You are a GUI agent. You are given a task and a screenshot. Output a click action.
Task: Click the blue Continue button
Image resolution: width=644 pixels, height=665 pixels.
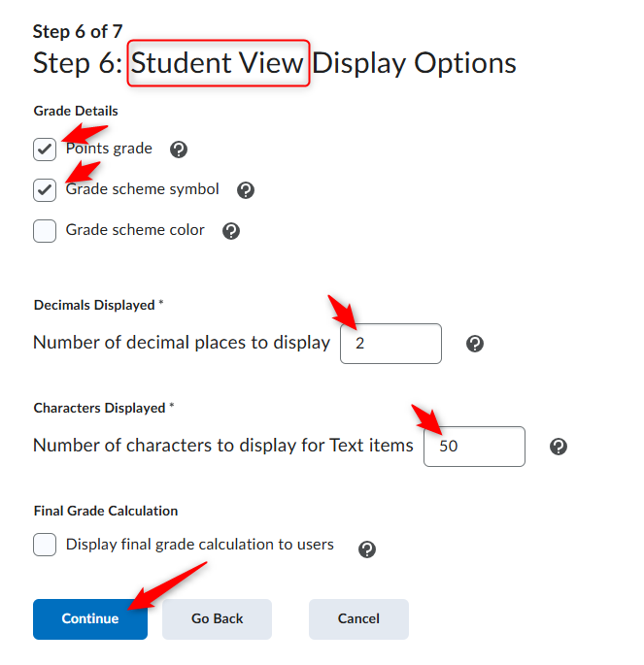click(x=90, y=619)
